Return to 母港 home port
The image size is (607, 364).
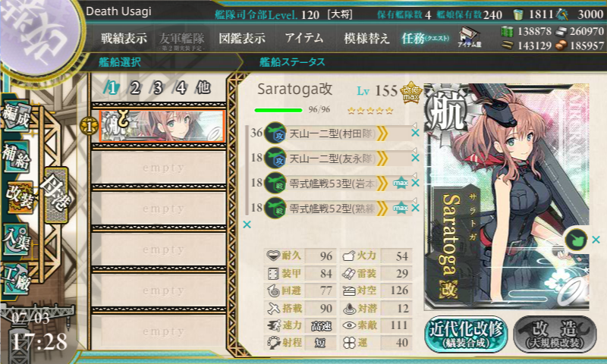pos(56,196)
